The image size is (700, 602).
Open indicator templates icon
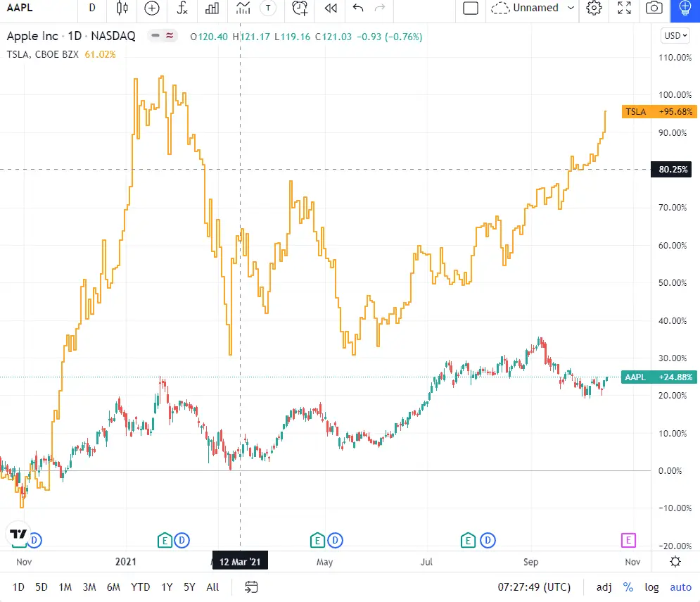pyautogui.click(x=243, y=8)
